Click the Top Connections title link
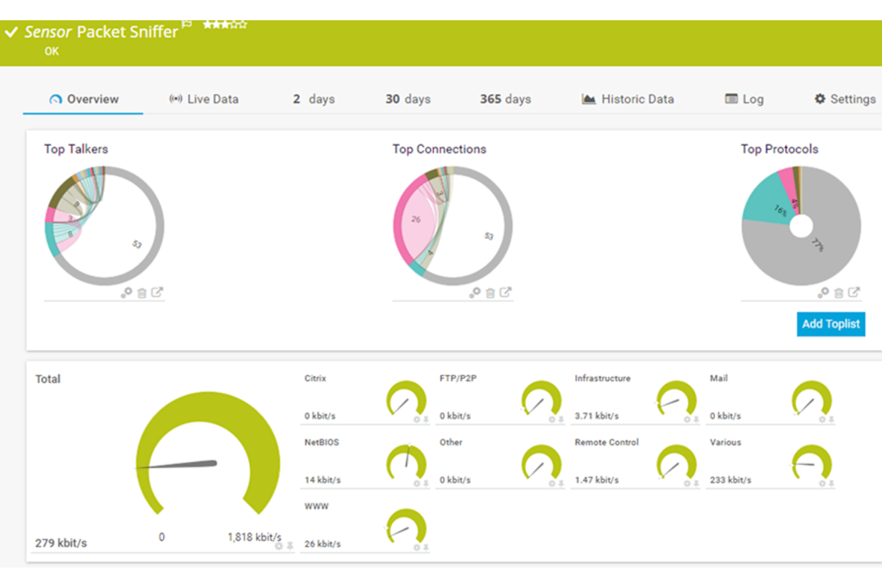Viewport: 882px width, 588px height. pos(439,149)
